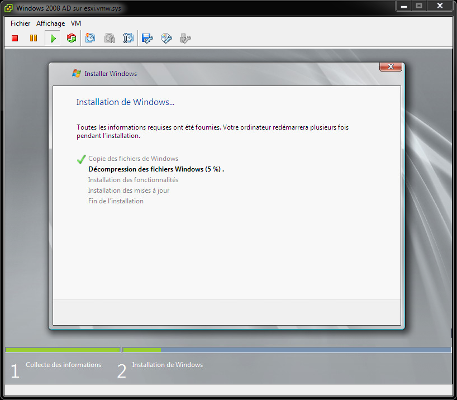Close the VMware console window
The height and width of the screenshot is (400, 457).
pyautogui.click(x=440, y=6)
